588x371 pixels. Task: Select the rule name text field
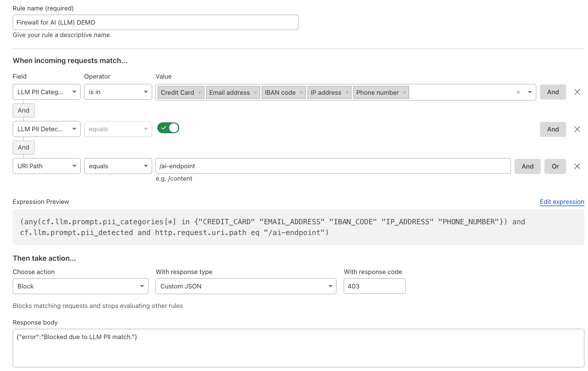tap(155, 22)
